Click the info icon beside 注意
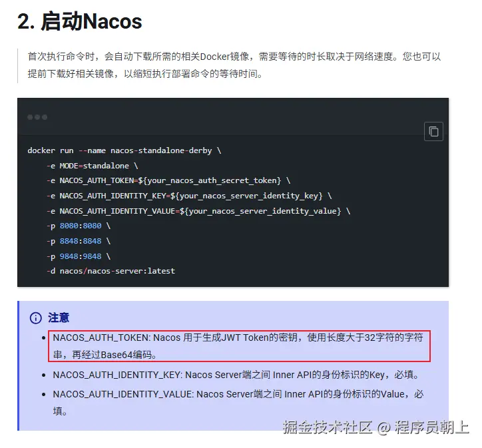The height and width of the screenshot is (448, 482). [36, 318]
